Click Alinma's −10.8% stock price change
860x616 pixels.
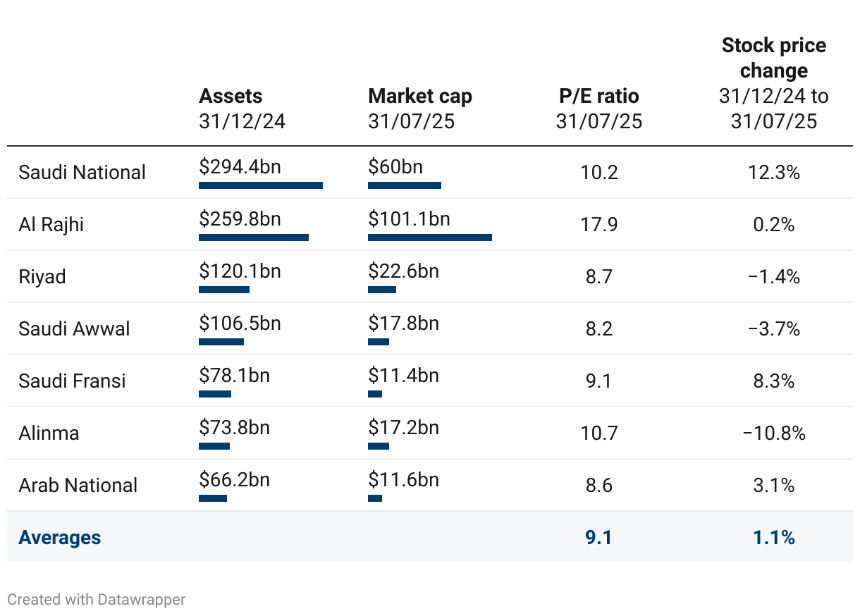pyautogui.click(x=773, y=433)
